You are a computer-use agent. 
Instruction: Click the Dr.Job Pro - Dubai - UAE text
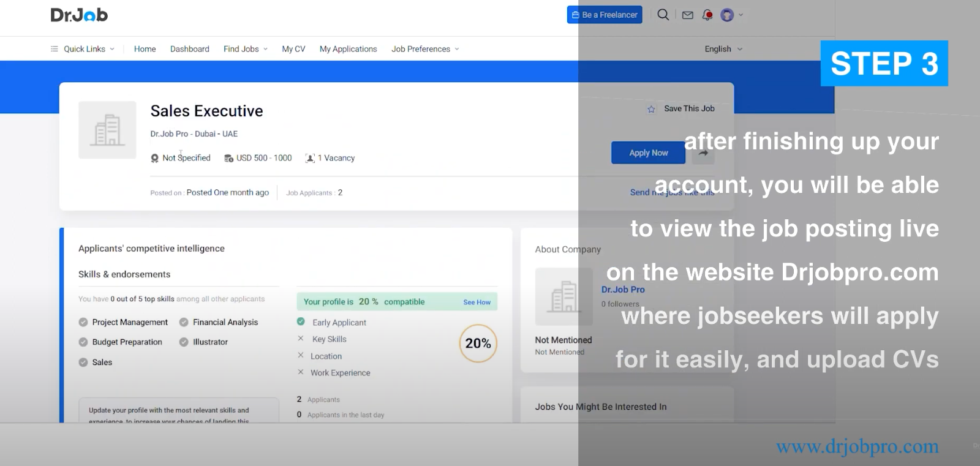194,133
